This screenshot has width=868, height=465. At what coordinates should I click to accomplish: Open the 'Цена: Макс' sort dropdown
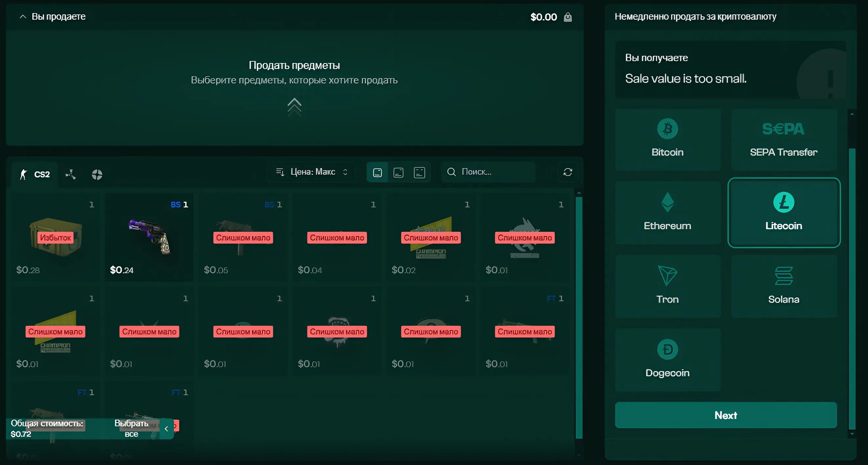312,172
